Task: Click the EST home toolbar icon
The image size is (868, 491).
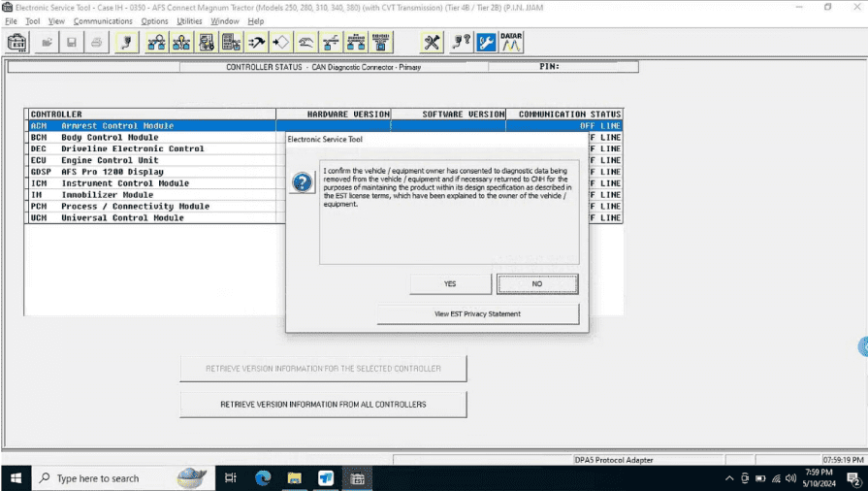Action: [16, 43]
